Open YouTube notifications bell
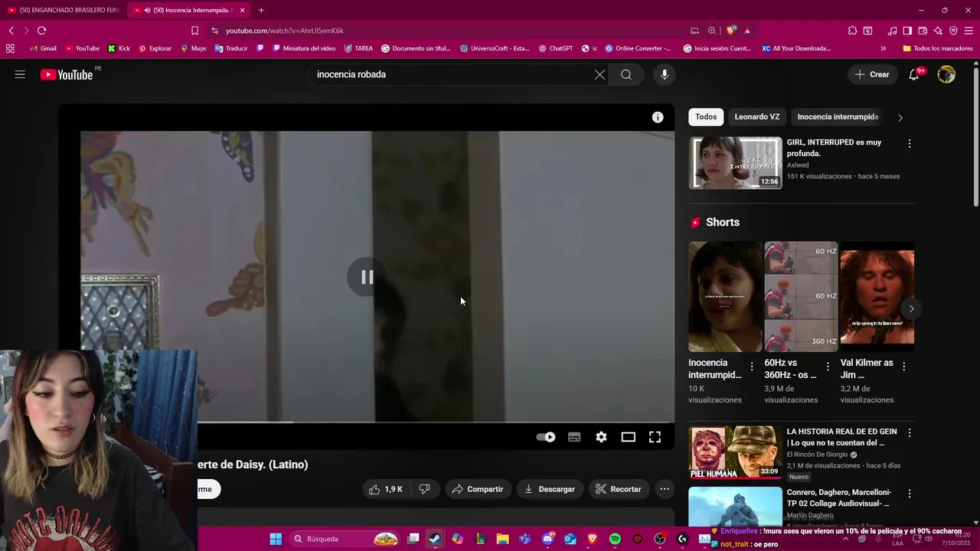980x551 pixels. coord(914,74)
